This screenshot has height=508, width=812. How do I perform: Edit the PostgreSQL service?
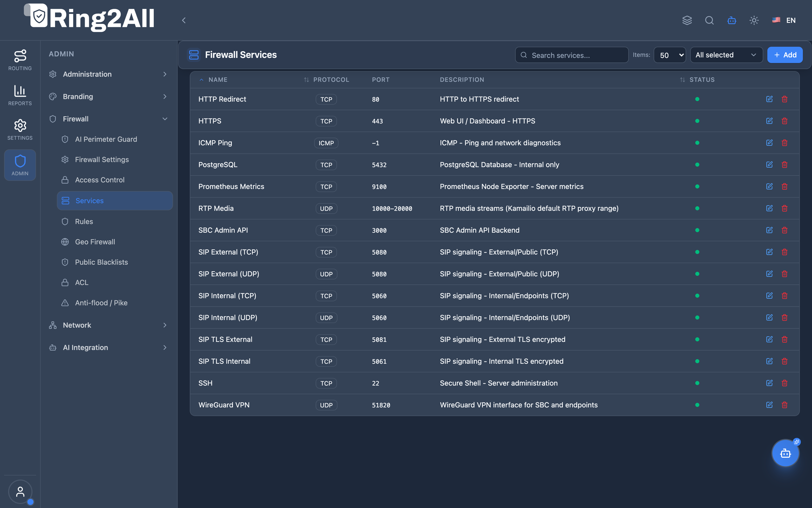click(x=769, y=165)
